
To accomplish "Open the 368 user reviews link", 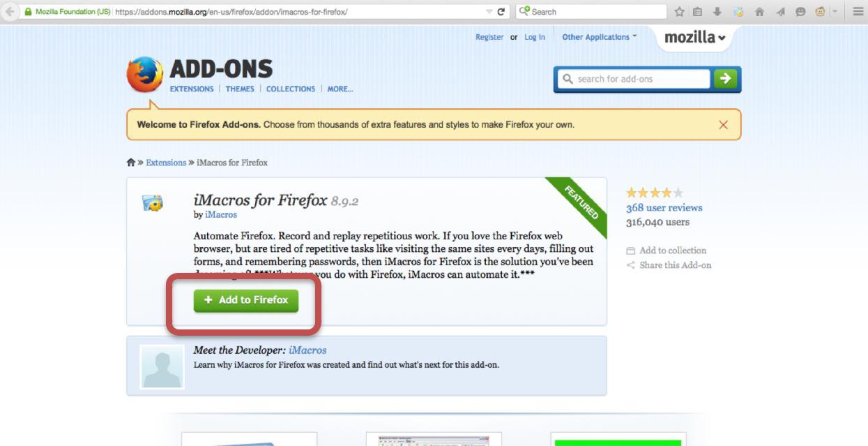I will pos(664,207).
